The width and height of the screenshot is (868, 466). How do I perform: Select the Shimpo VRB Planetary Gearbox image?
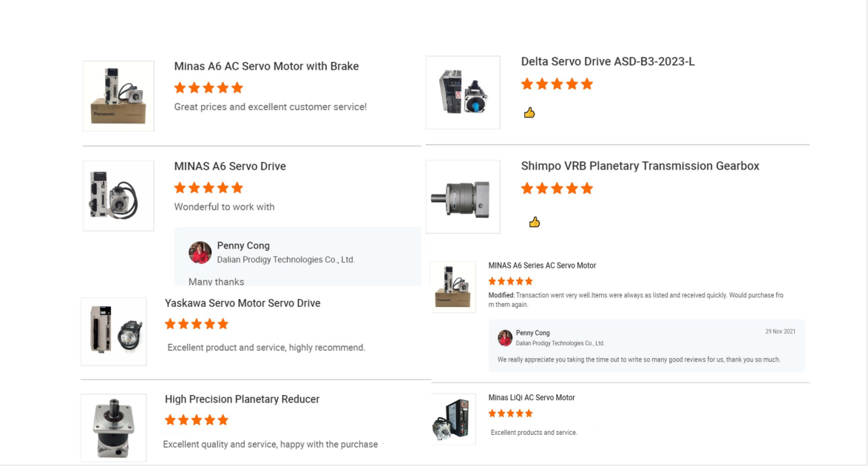pyautogui.click(x=463, y=197)
